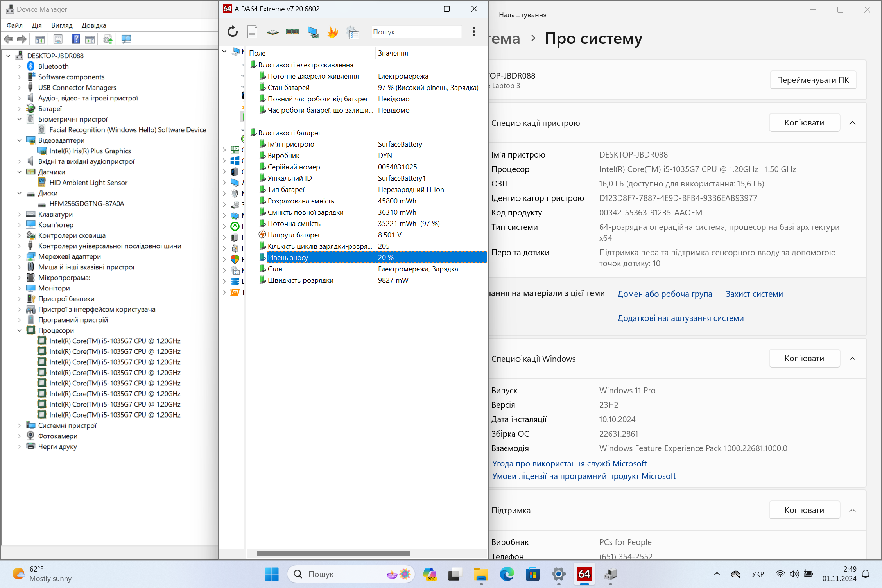This screenshot has height=588, width=882.
Task: Click the AIDA64 horizontal scrollbar
Action: (x=333, y=553)
